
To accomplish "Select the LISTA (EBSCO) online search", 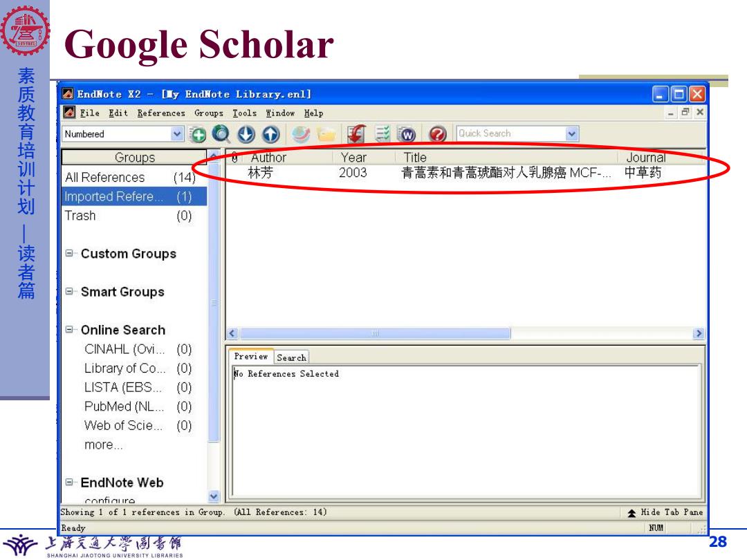I will pos(138,387).
